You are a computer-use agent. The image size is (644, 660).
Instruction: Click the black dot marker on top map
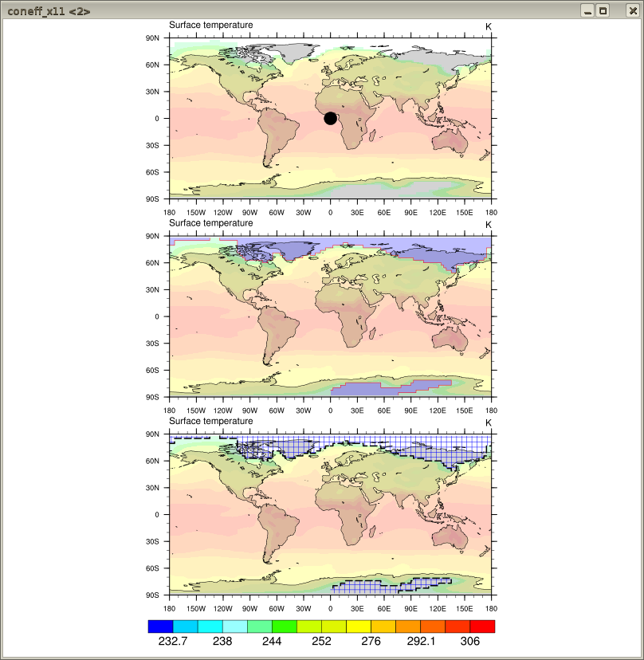point(331,118)
